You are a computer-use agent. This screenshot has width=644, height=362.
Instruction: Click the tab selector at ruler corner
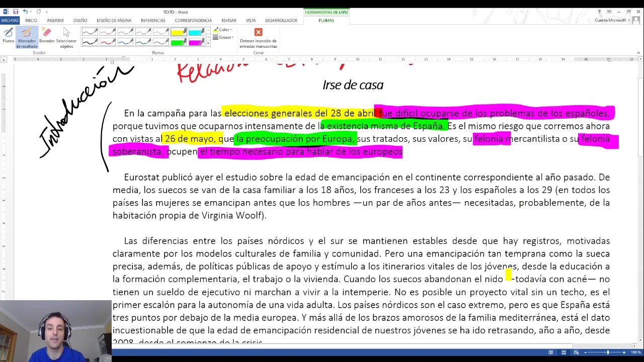(4, 59)
